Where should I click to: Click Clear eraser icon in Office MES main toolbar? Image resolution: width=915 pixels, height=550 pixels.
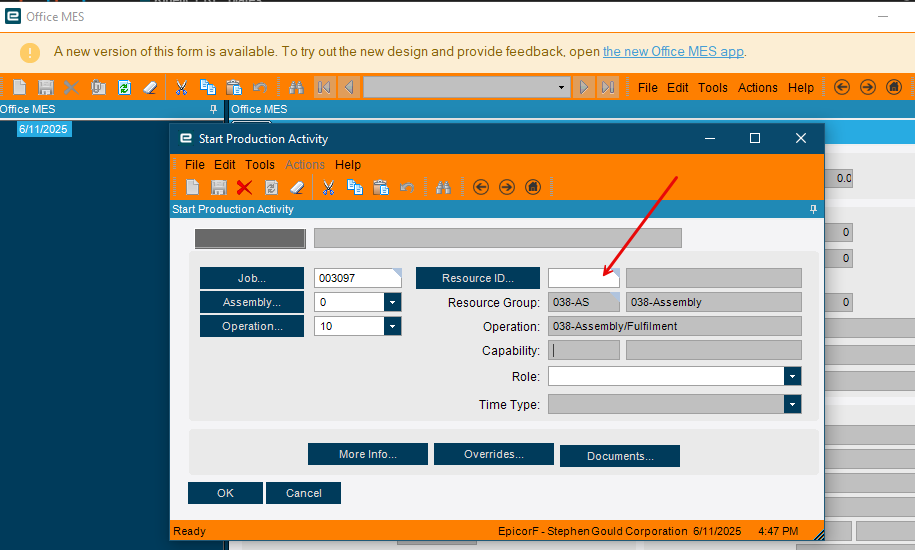[151, 87]
